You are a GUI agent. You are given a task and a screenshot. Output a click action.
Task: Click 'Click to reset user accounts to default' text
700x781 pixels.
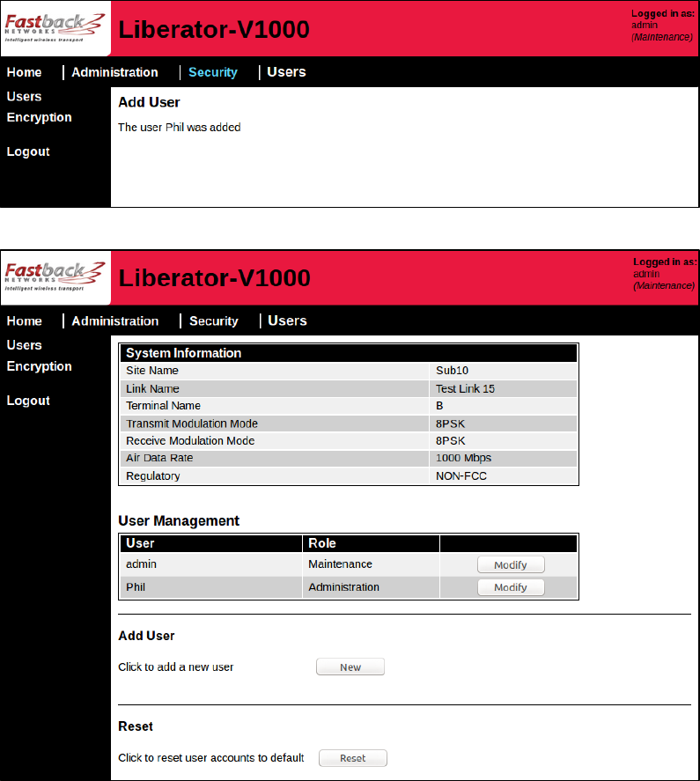pos(211,758)
